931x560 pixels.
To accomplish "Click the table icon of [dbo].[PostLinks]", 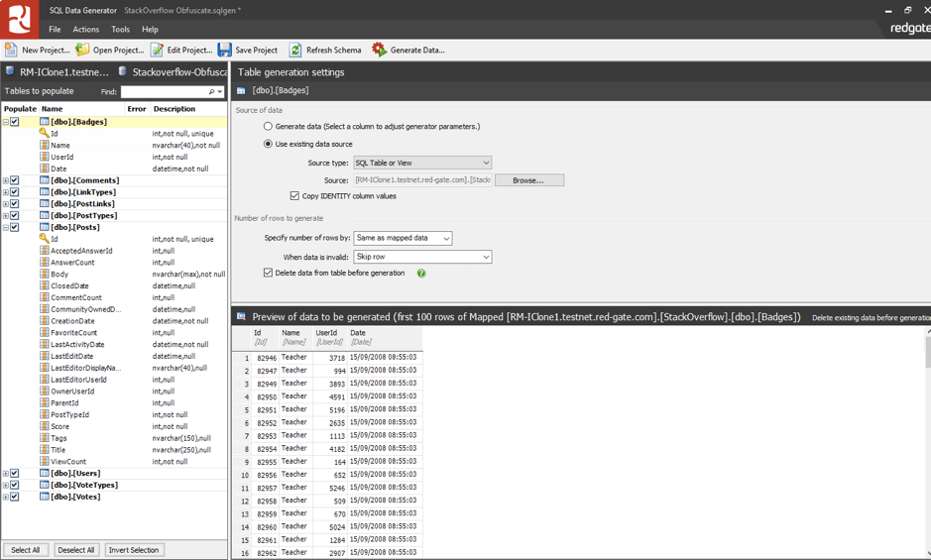I will tap(44, 204).
